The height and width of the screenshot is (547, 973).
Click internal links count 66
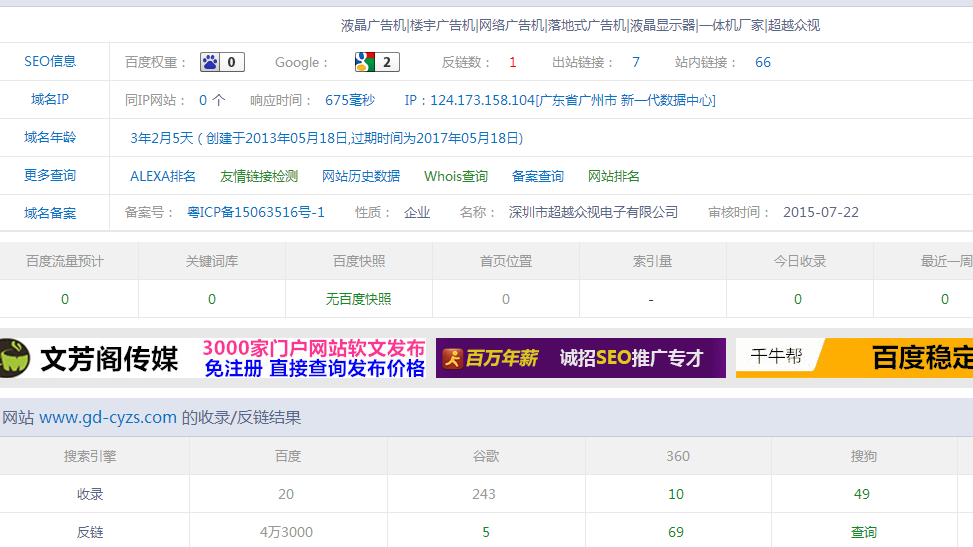point(763,62)
